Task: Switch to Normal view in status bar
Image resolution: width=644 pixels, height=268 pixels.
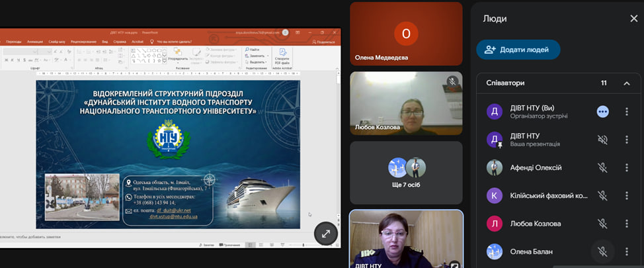Action: pos(249,245)
